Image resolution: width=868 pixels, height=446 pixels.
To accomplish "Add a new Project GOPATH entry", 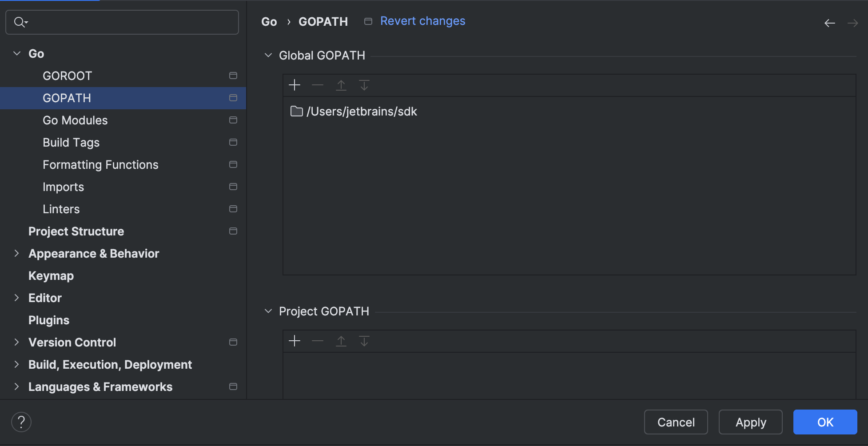I will pos(294,341).
